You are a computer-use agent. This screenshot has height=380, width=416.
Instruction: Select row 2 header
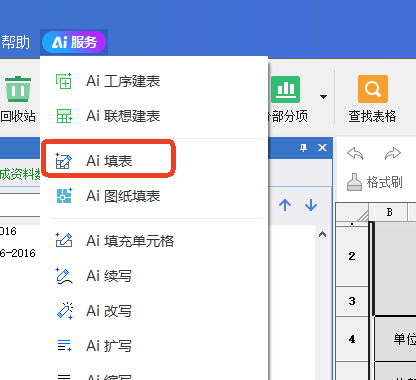click(x=352, y=256)
